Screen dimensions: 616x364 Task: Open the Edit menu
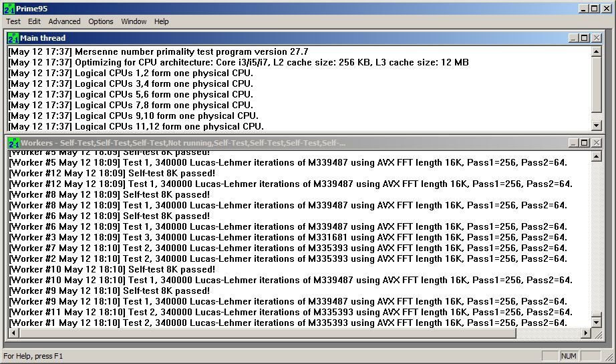34,21
